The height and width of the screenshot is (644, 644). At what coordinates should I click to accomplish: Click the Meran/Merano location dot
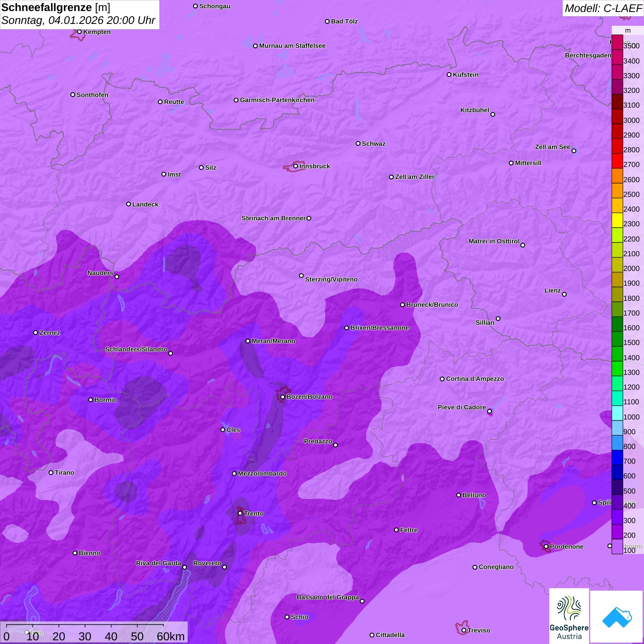[247, 341]
